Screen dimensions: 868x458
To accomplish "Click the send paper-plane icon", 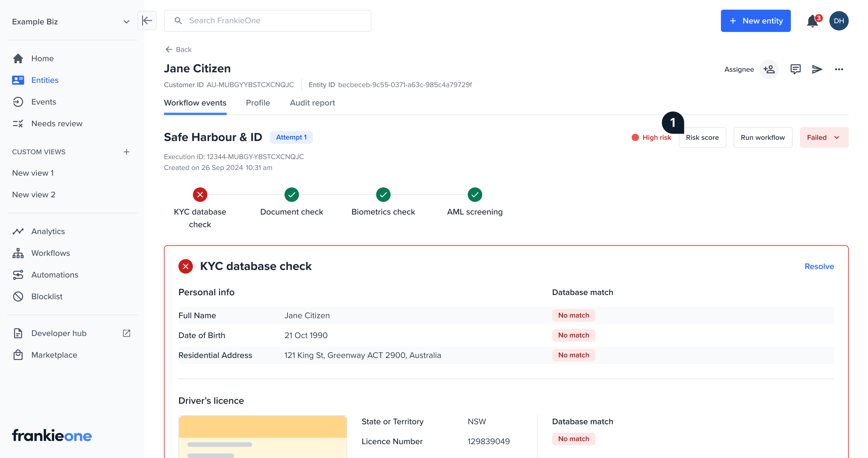I will [817, 69].
